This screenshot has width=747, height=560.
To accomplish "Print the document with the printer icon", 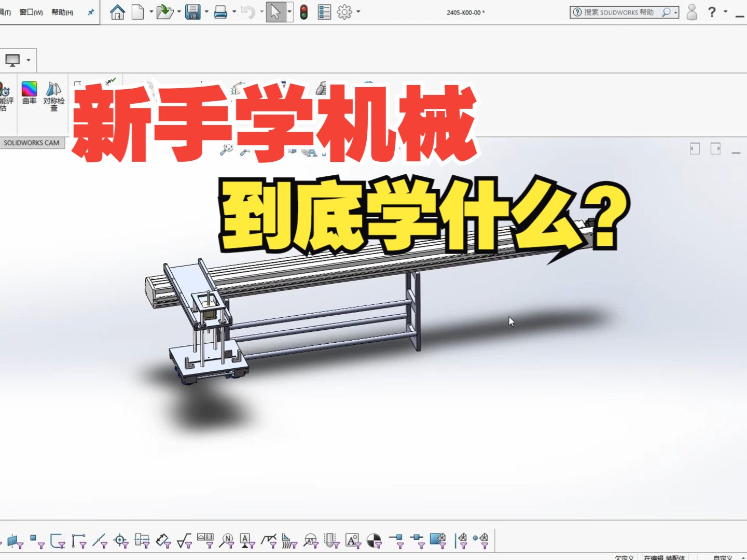I will pos(220,12).
